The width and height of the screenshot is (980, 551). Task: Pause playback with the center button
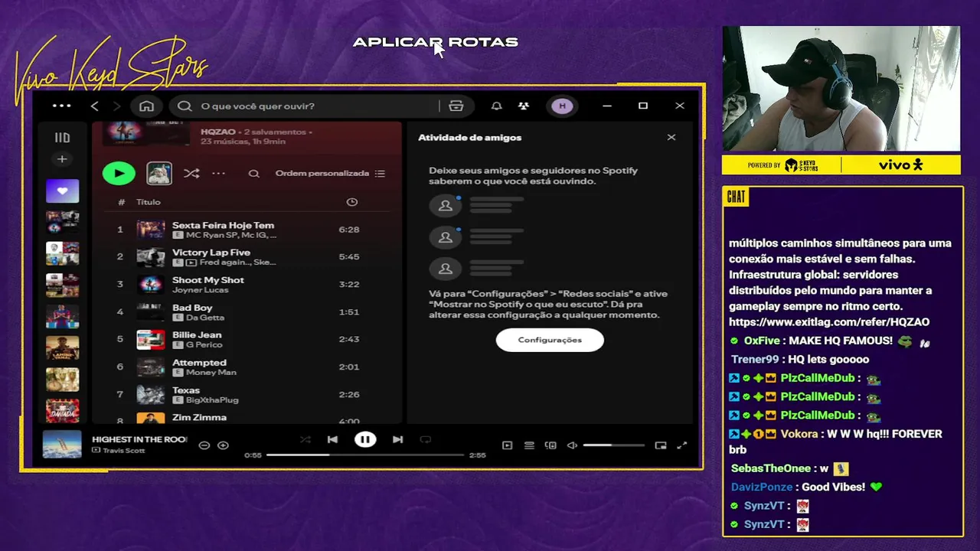point(365,439)
